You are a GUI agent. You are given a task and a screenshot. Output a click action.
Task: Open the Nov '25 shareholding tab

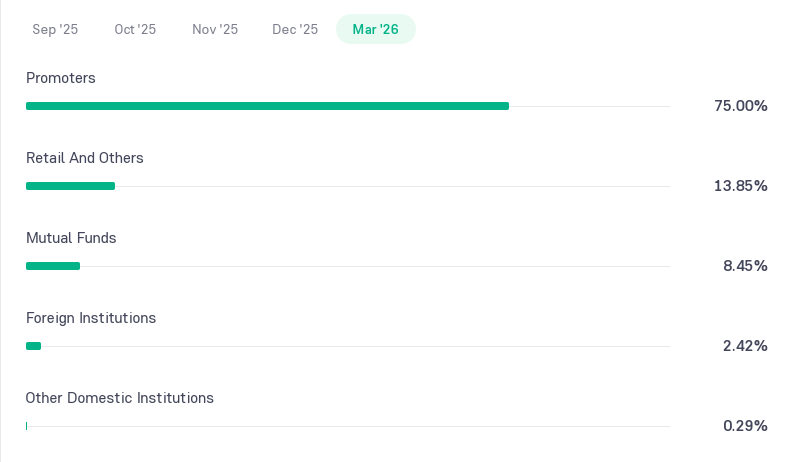click(x=215, y=29)
